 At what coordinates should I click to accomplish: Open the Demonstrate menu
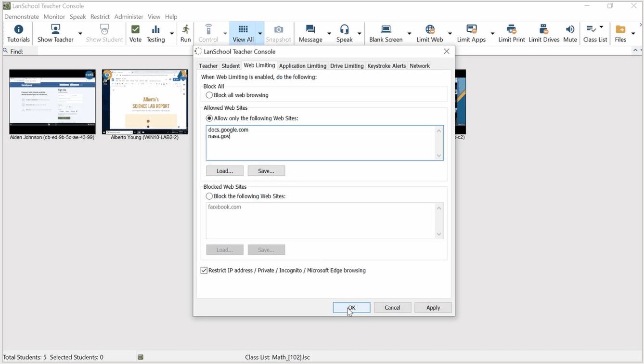pyautogui.click(x=22, y=16)
